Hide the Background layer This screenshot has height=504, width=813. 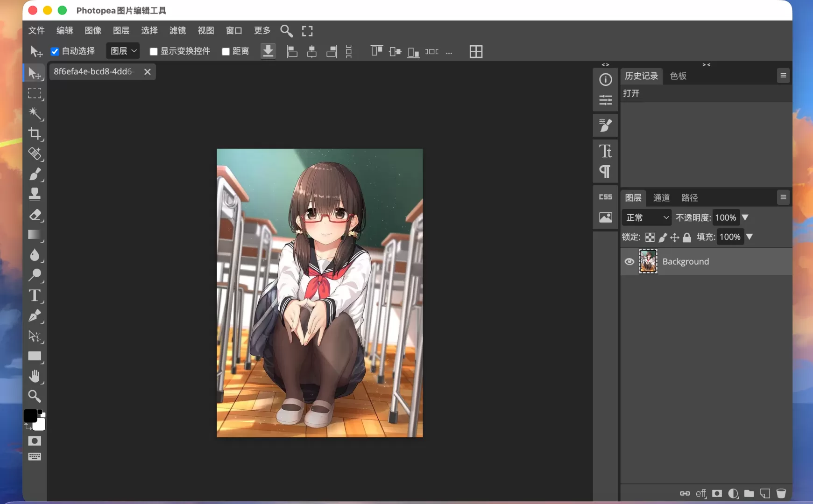[629, 261]
